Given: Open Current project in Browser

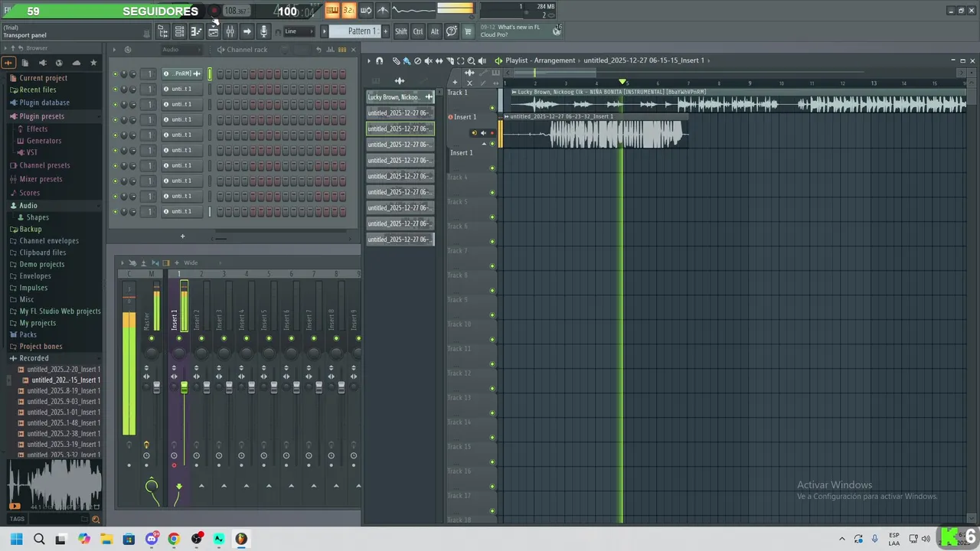Looking at the screenshot, I should (x=43, y=78).
